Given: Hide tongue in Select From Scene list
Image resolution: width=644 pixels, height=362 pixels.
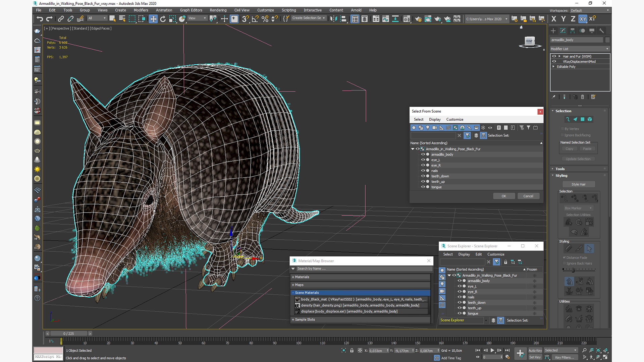Looking at the screenshot, I should tap(423, 187).
